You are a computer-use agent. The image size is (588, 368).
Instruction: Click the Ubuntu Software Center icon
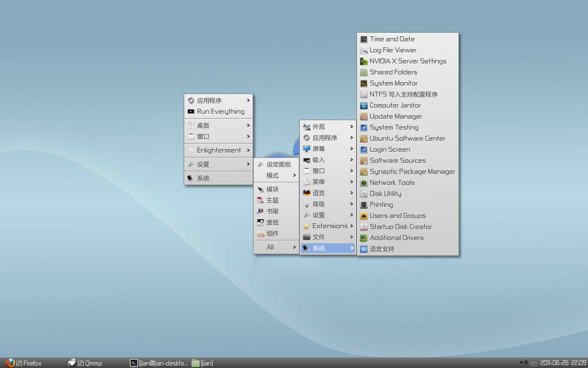point(364,139)
